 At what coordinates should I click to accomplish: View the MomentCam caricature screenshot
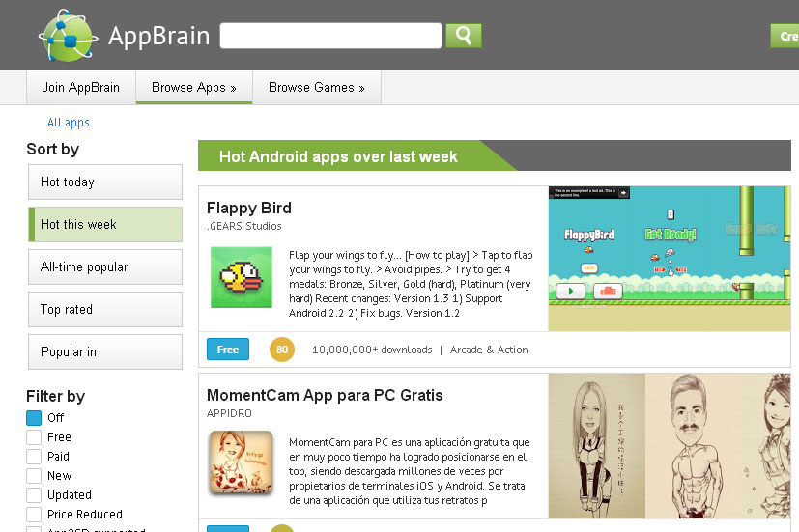point(670,446)
